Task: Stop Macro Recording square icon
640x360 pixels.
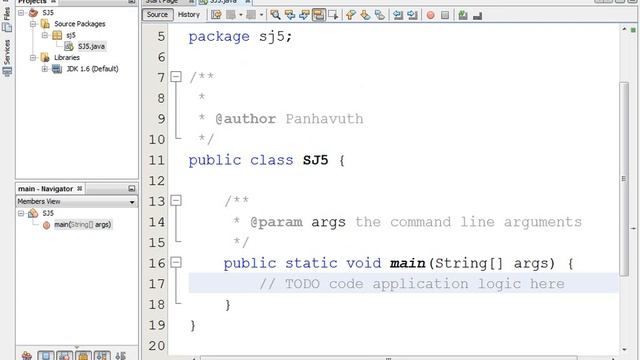Action: pos(445,15)
